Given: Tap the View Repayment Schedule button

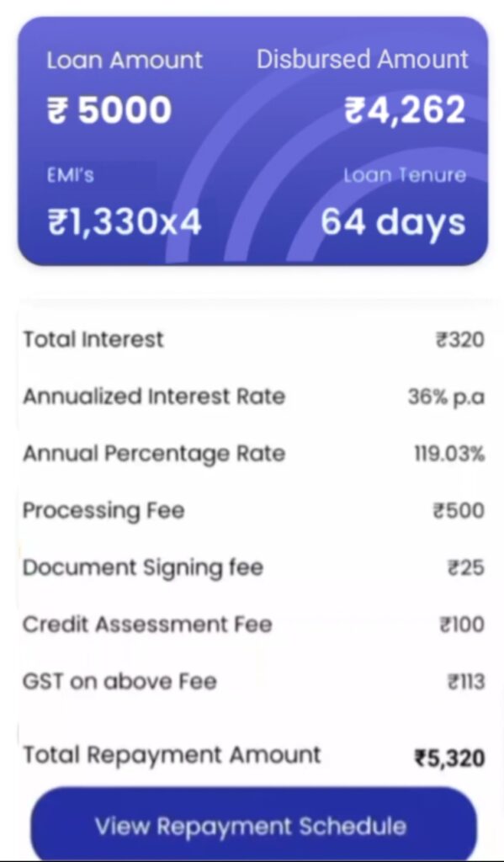Looking at the screenshot, I should coord(252,826).
